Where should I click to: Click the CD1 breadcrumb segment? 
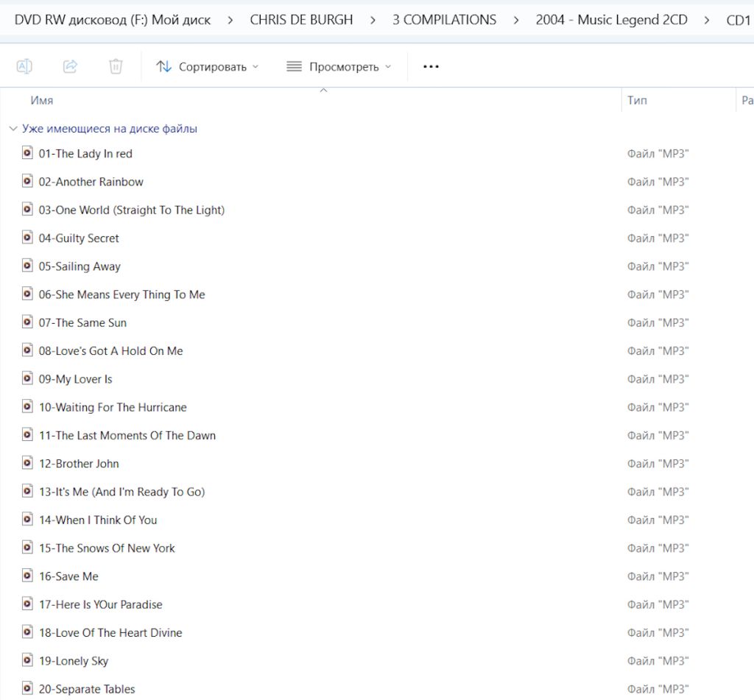click(x=739, y=20)
